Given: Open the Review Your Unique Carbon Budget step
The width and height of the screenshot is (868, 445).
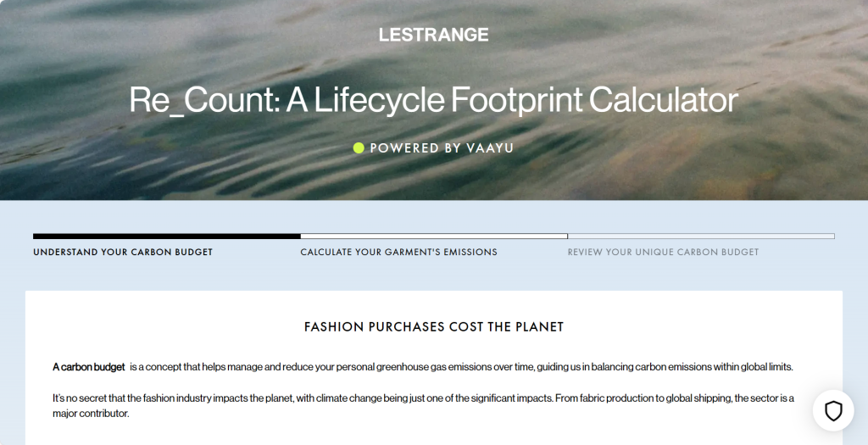Looking at the screenshot, I should 663,252.
